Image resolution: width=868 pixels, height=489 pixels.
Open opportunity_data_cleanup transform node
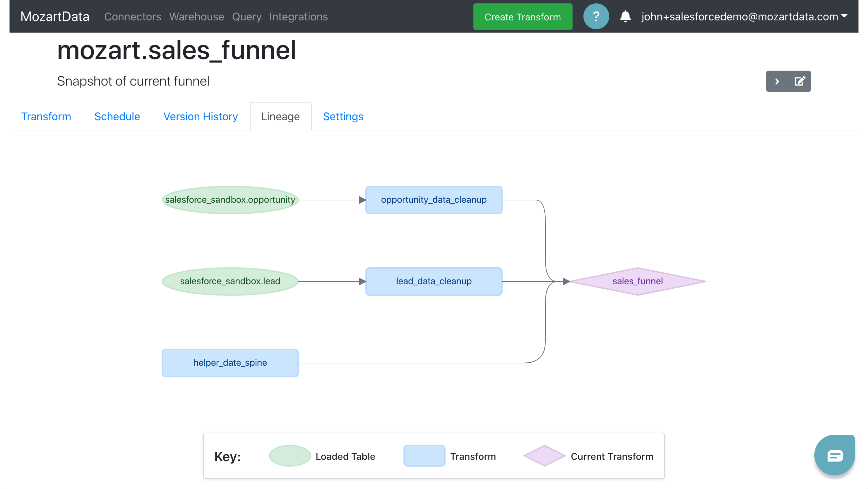(434, 200)
